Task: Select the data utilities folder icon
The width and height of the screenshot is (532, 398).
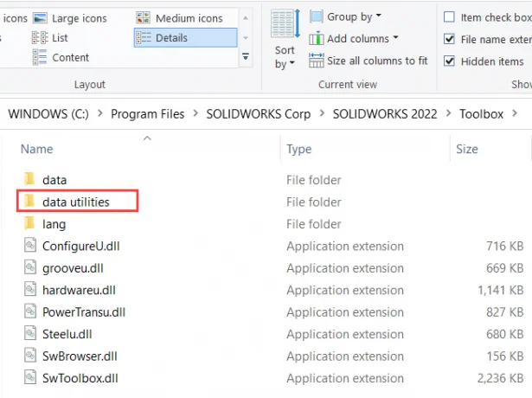Action: click(x=30, y=201)
